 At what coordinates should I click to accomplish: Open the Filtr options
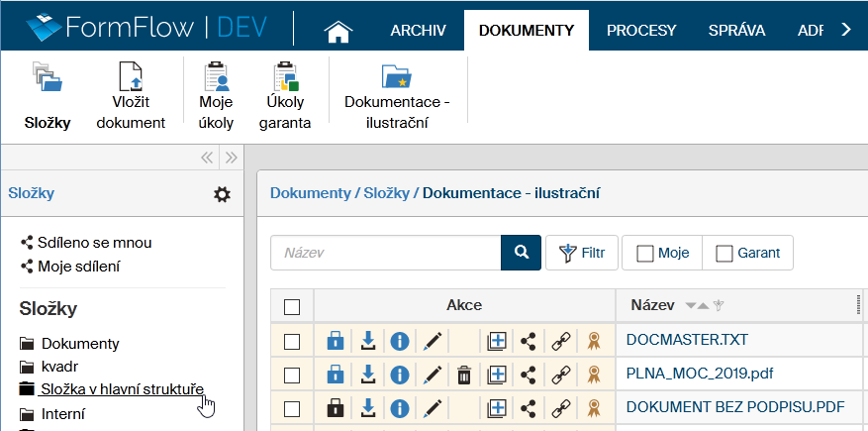click(582, 253)
